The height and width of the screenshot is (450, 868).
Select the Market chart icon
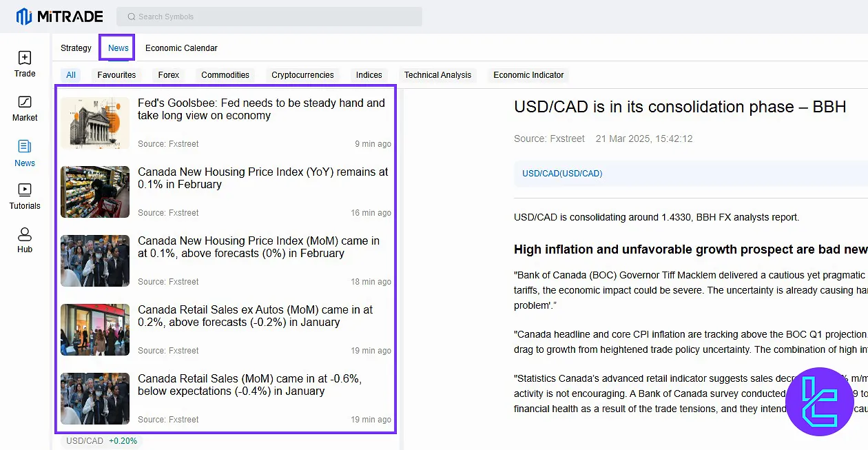(25, 102)
